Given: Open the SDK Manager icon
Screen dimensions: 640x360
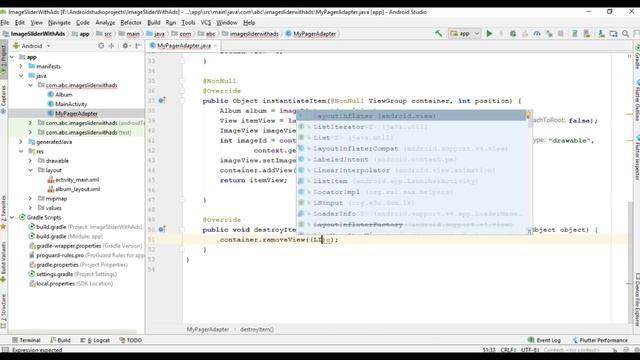Looking at the screenshot, I should click(x=601, y=33).
